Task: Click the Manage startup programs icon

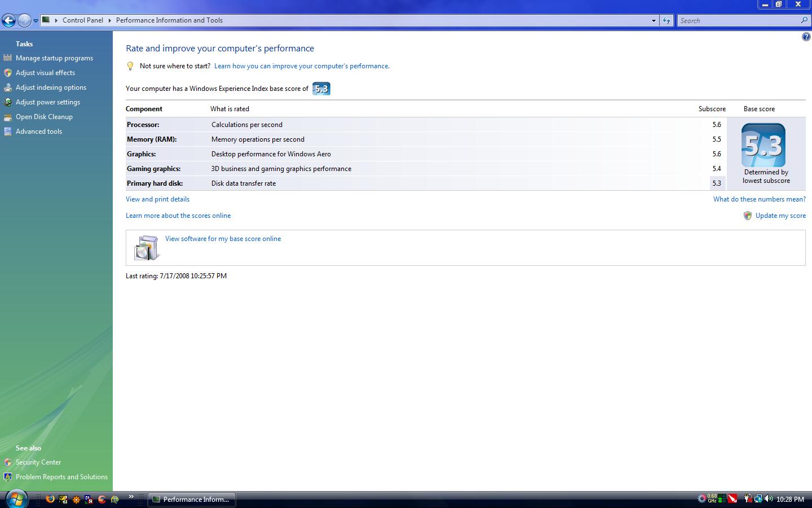Action: click(x=7, y=58)
